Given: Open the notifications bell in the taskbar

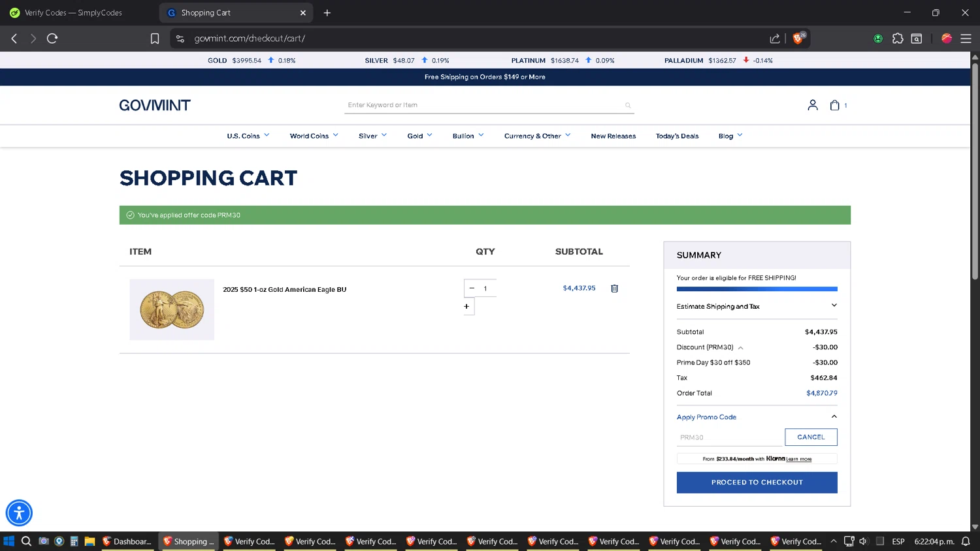Looking at the screenshot, I should click(x=966, y=541).
